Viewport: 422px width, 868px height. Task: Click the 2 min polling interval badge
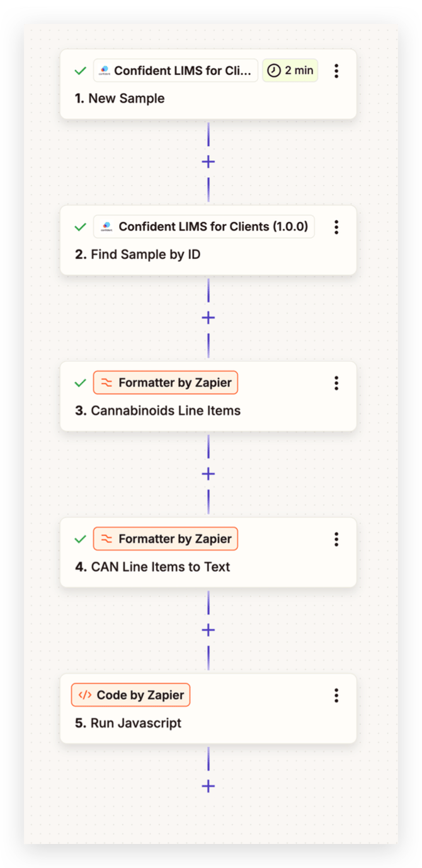coord(290,71)
